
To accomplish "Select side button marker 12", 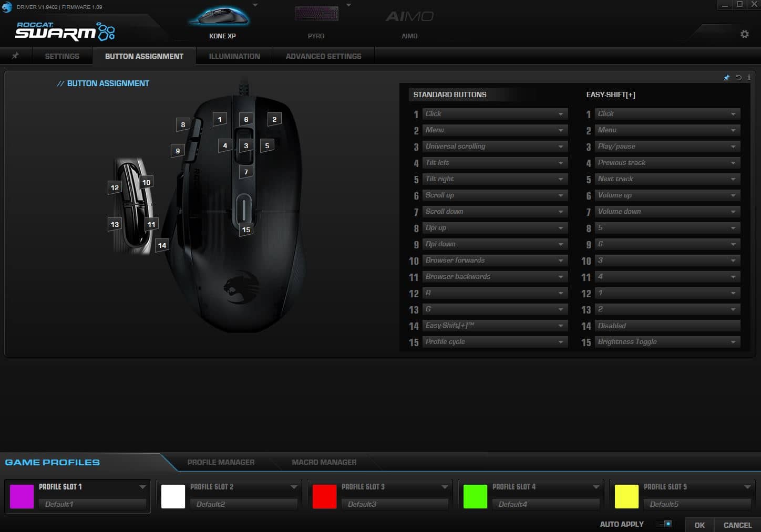I will 115,187.
